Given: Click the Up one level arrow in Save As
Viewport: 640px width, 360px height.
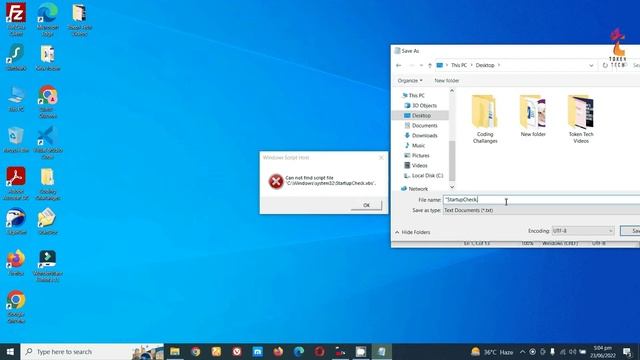Looking at the screenshot, I should click(430, 65).
